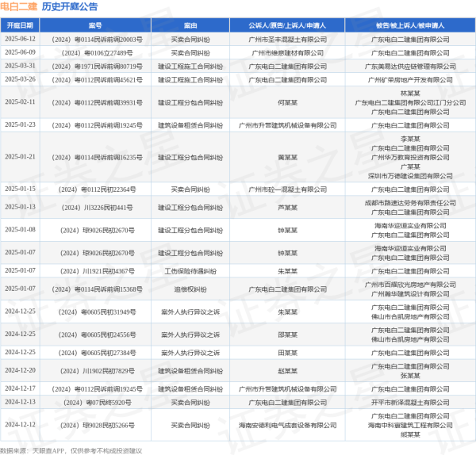Screen dimensions: 476x455
Task: Select the '开庭日期' column header
Action: (20, 25)
